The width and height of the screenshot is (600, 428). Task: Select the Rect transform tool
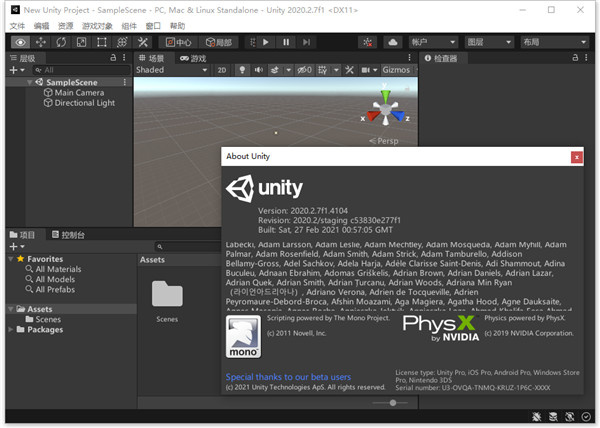pyautogui.click(x=101, y=42)
